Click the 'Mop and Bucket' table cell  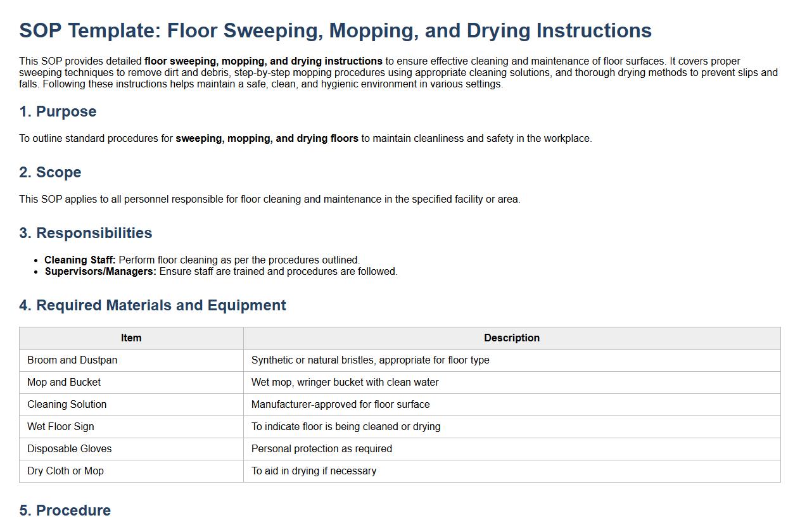tap(64, 383)
